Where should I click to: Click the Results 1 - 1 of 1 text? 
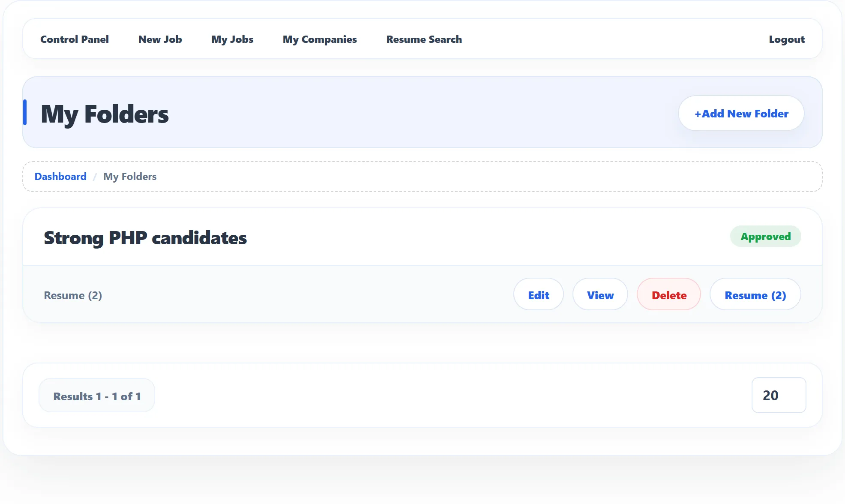click(x=97, y=396)
